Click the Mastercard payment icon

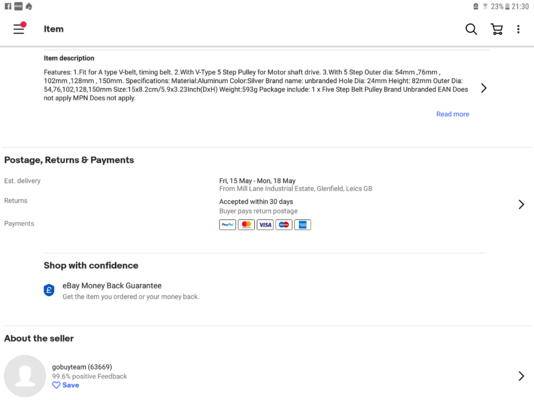point(246,225)
